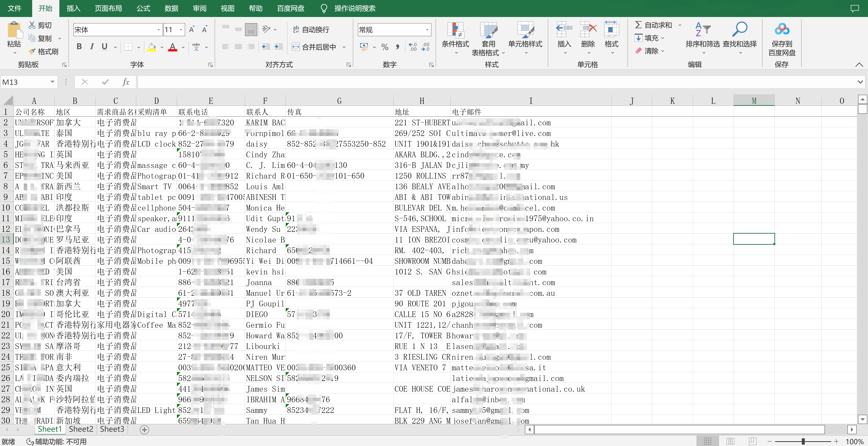Screen dimensions: 868x446
Task: Apply percent style format
Action: pos(385,47)
